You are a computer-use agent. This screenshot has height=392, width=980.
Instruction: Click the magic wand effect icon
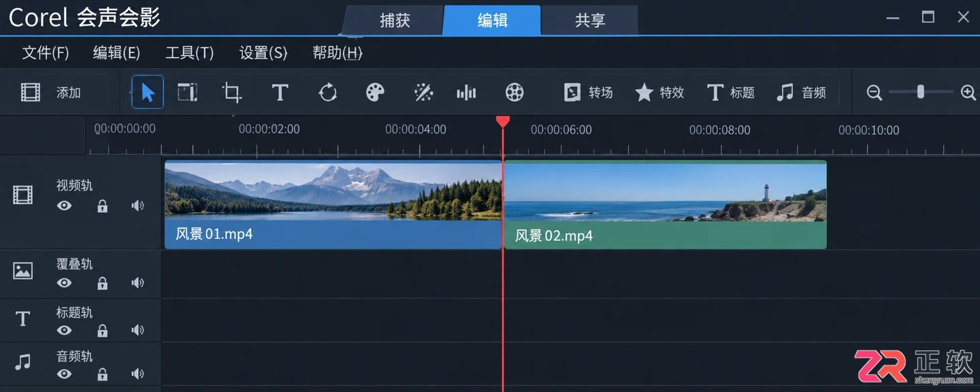tap(423, 93)
